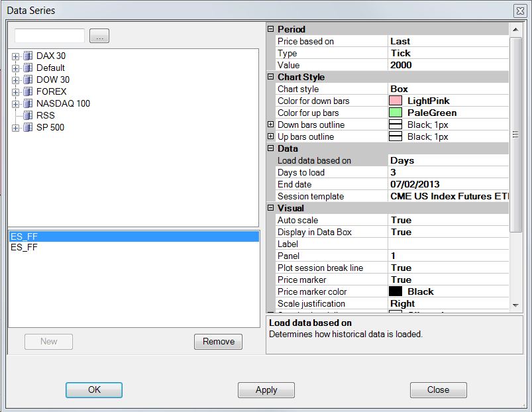This screenshot has height=412, width=532.
Task: Click the RSS list icon
Action: coord(28,115)
